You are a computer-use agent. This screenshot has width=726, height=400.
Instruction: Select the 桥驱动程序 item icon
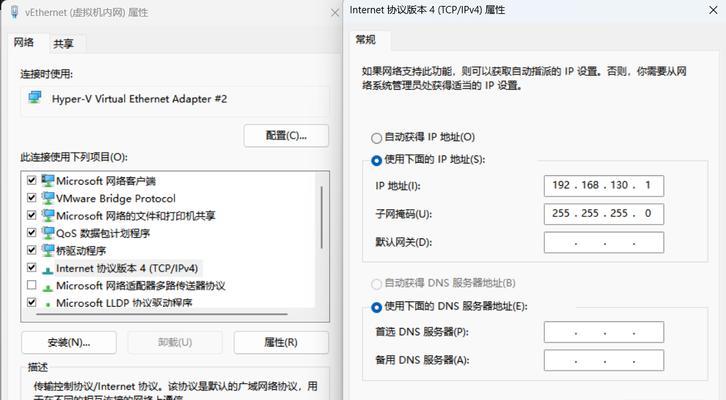[48, 250]
